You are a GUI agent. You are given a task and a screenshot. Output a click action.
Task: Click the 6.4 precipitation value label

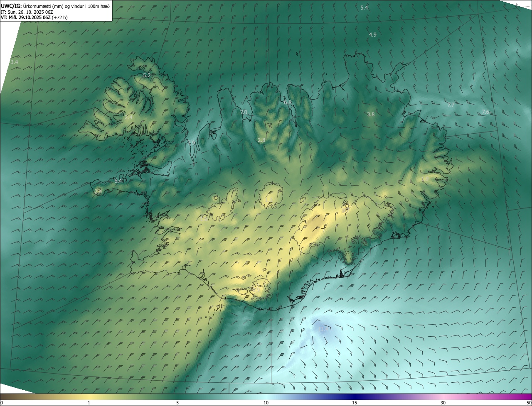coord(118,181)
